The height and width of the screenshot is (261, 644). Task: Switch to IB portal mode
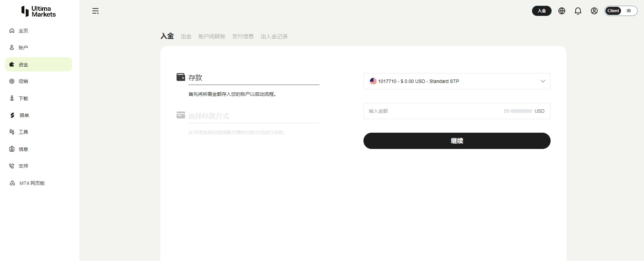pos(629,11)
